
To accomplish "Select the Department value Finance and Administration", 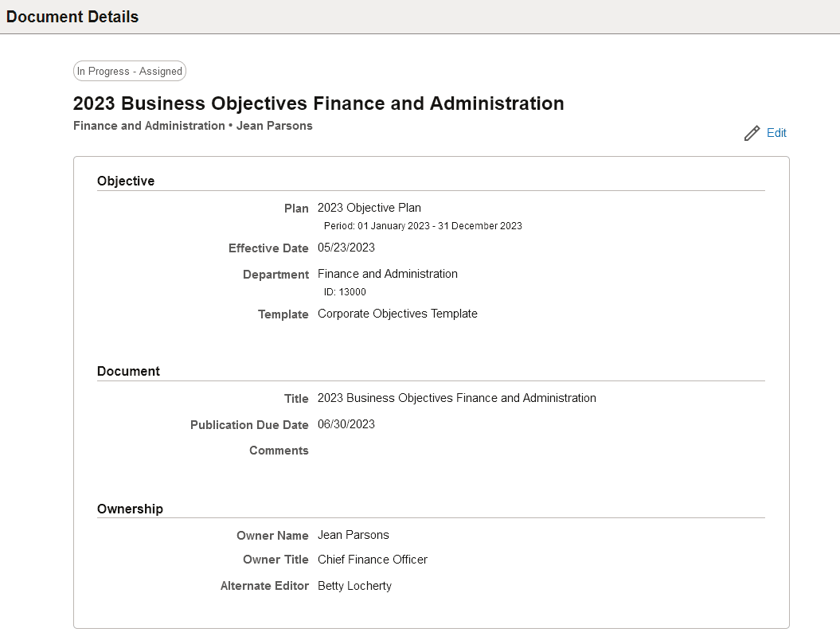I will coord(388,274).
